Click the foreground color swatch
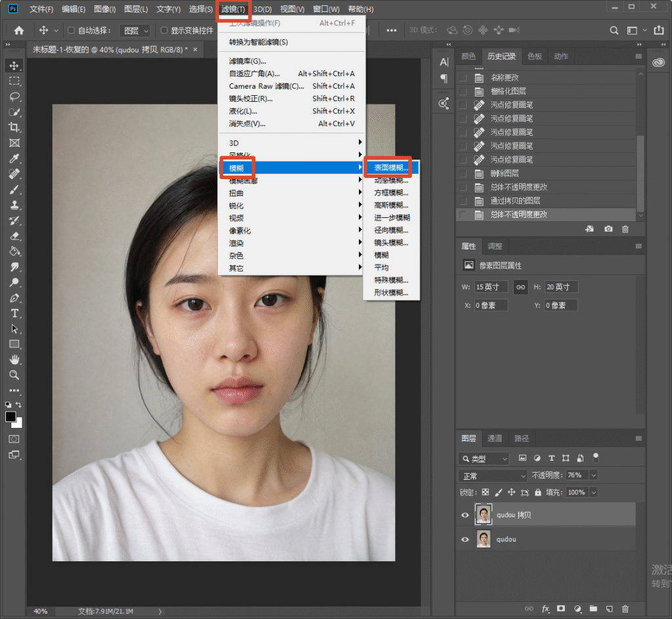 coord(10,416)
